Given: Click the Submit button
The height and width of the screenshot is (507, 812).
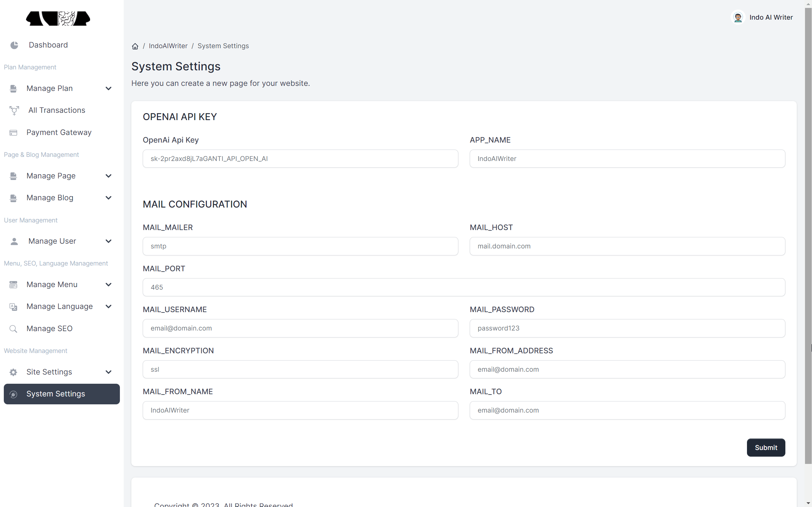Looking at the screenshot, I should tap(766, 447).
